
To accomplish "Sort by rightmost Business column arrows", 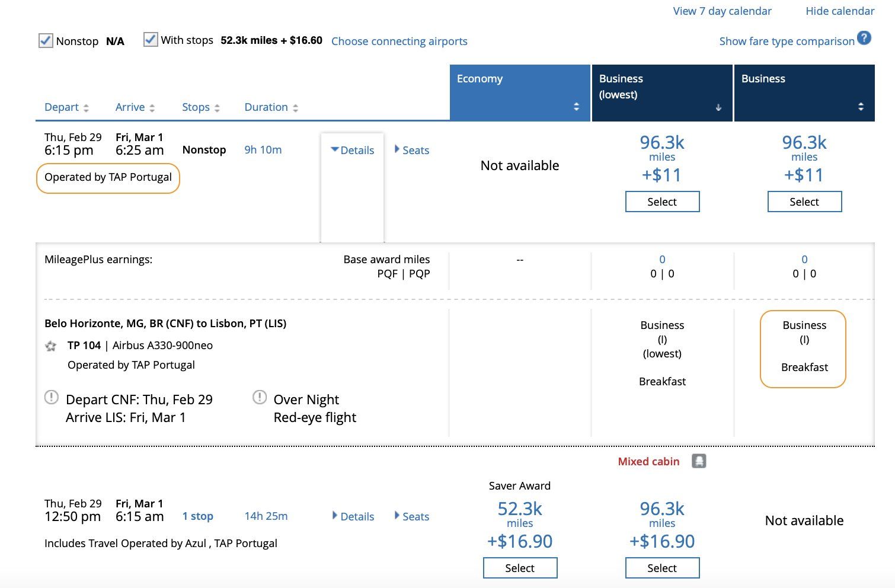I will pyautogui.click(x=861, y=107).
